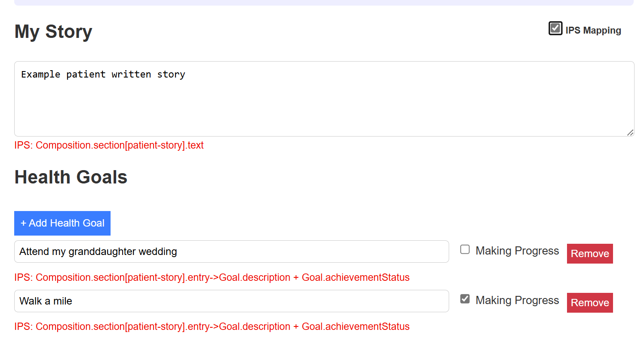Click the My Story heading
Screen dimensions: 644x351
click(x=53, y=32)
